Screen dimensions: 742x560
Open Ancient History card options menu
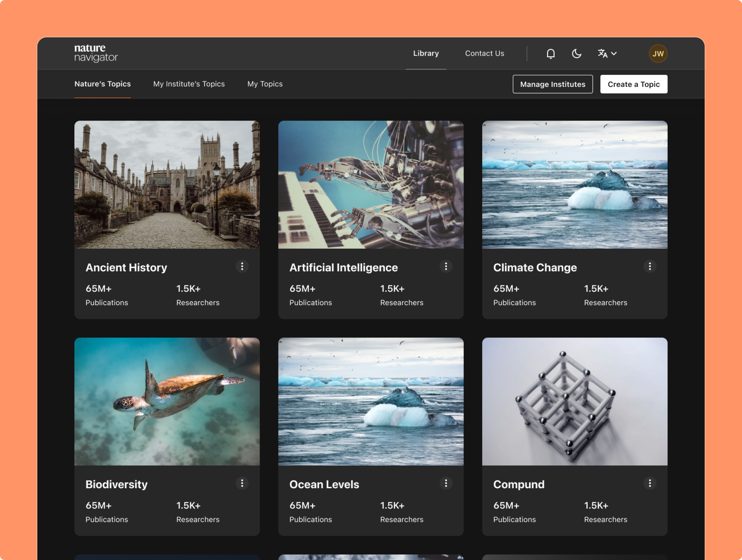242,267
